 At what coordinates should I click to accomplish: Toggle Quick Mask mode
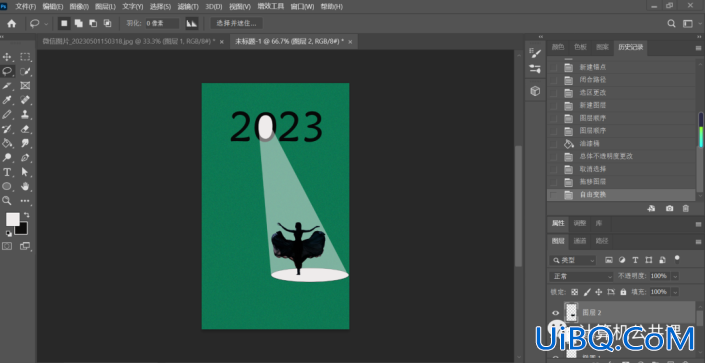pyautogui.click(x=7, y=246)
